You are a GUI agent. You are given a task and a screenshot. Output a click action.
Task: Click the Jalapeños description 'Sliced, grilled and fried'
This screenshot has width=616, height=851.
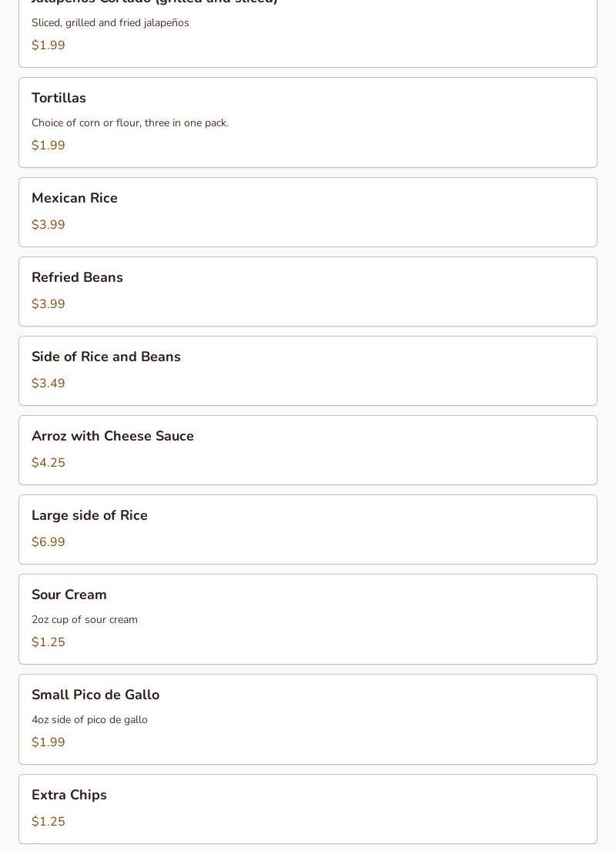point(86,23)
